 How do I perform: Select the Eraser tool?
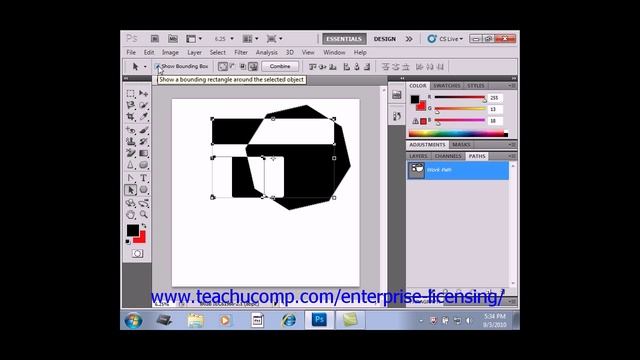pyautogui.click(x=131, y=153)
